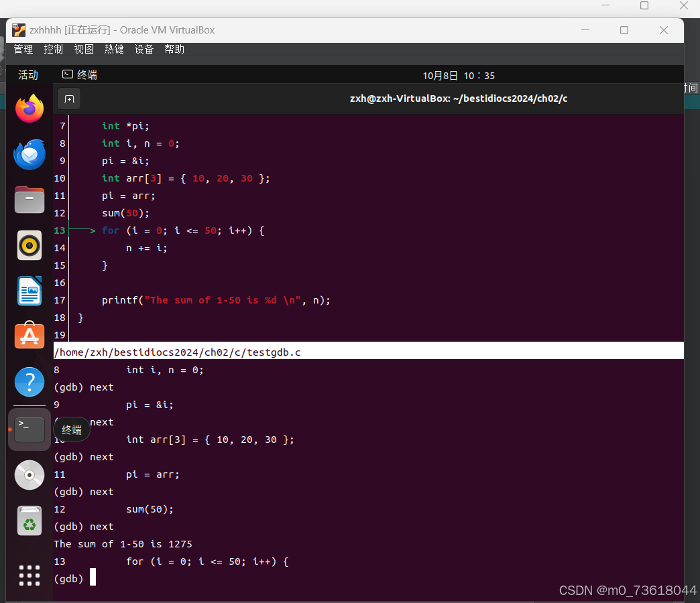Open the Trash from the dock
700x603 pixels.
(29, 521)
